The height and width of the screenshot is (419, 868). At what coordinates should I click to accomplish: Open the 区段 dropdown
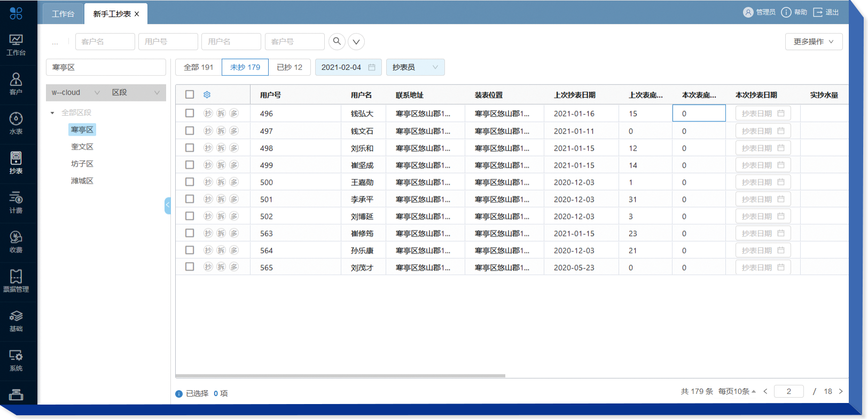(x=136, y=92)
